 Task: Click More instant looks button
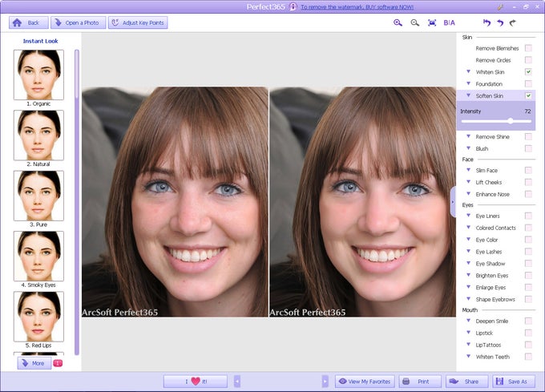[x=34, y=363]
